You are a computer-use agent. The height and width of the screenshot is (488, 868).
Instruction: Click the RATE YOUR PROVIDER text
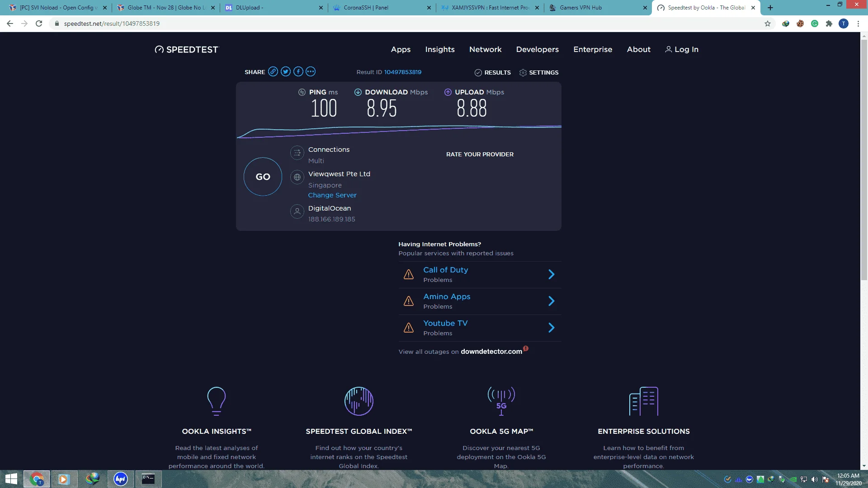(x=480, y=155)
